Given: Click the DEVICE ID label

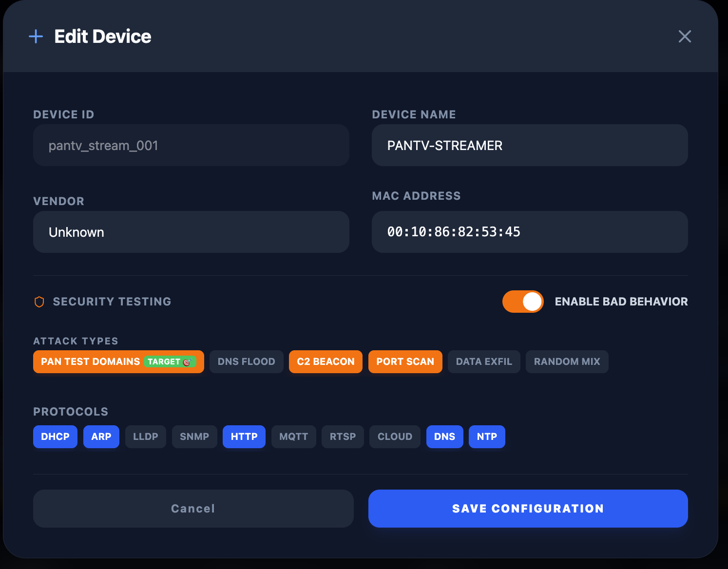Looking at the screenshot, I should pyautogui.click(x=64, y=114).
